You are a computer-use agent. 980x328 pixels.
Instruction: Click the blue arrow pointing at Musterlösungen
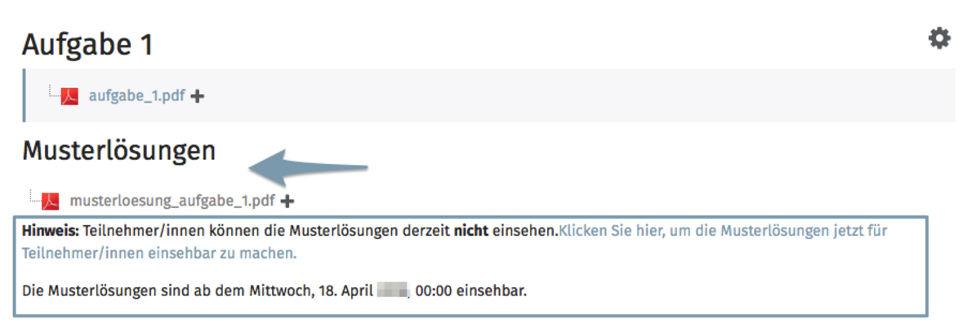[309, 166]
